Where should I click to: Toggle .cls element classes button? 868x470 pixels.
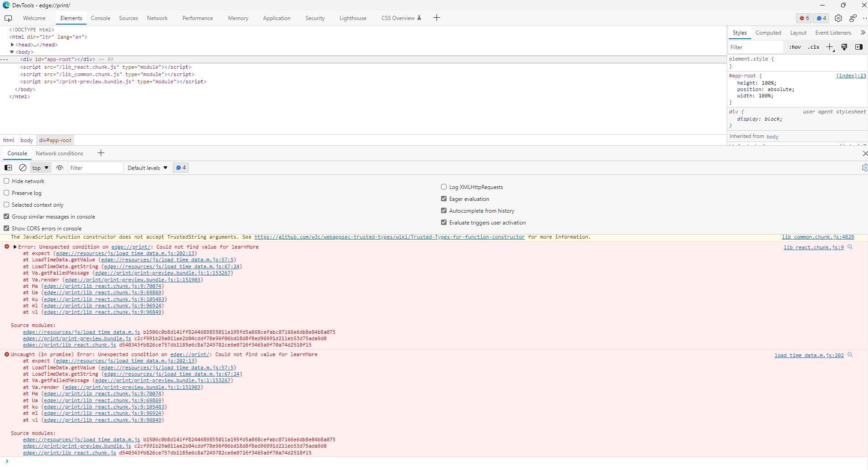coord(813,47)
